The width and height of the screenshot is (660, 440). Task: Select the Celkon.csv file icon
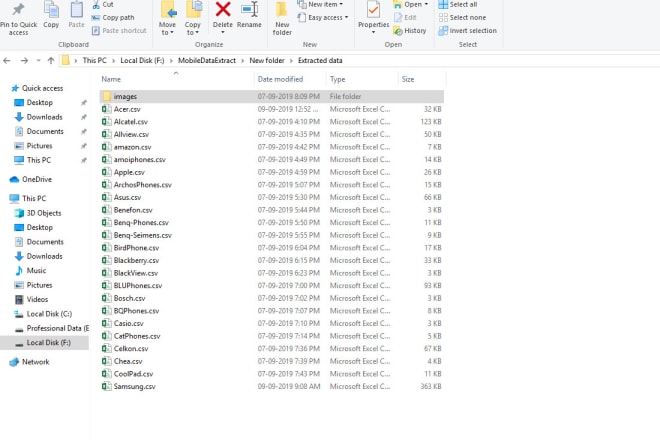106,349
